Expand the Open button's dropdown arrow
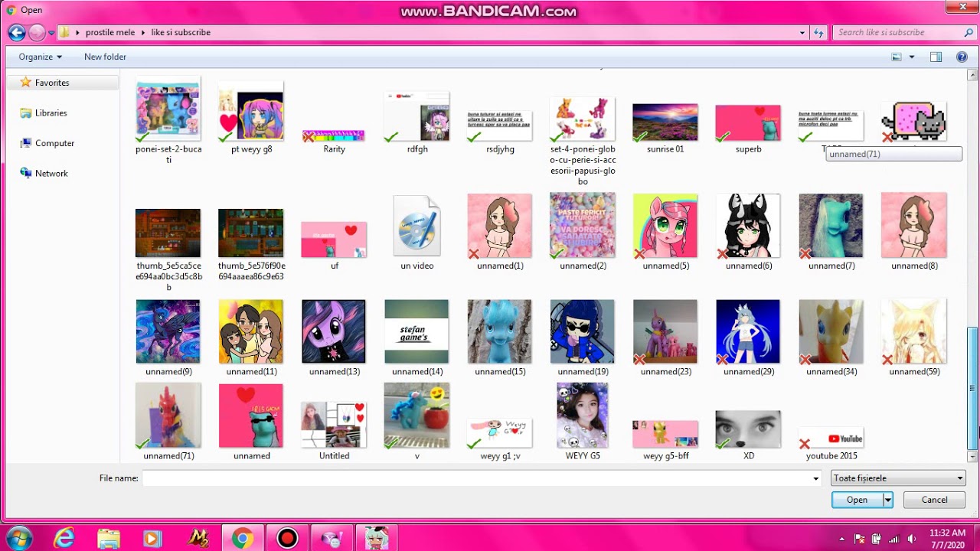980x551 pixels. 888,500
